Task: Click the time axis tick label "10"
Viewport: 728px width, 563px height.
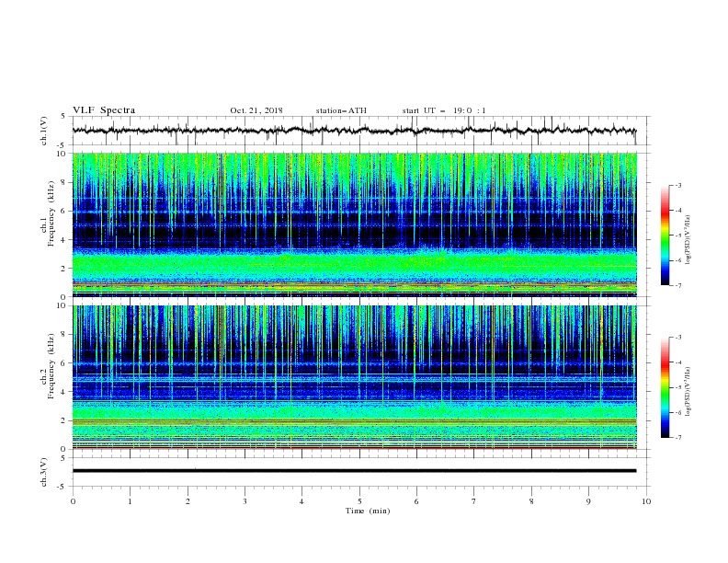Action: coord(646,501)
